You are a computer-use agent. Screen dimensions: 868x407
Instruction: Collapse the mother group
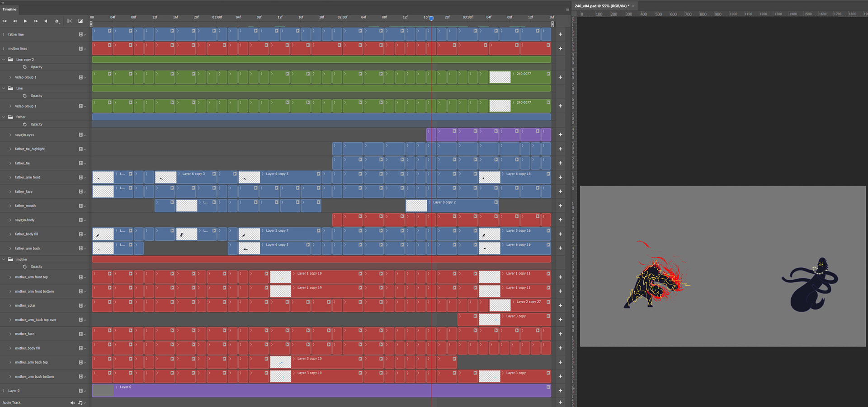coord(4,259)
